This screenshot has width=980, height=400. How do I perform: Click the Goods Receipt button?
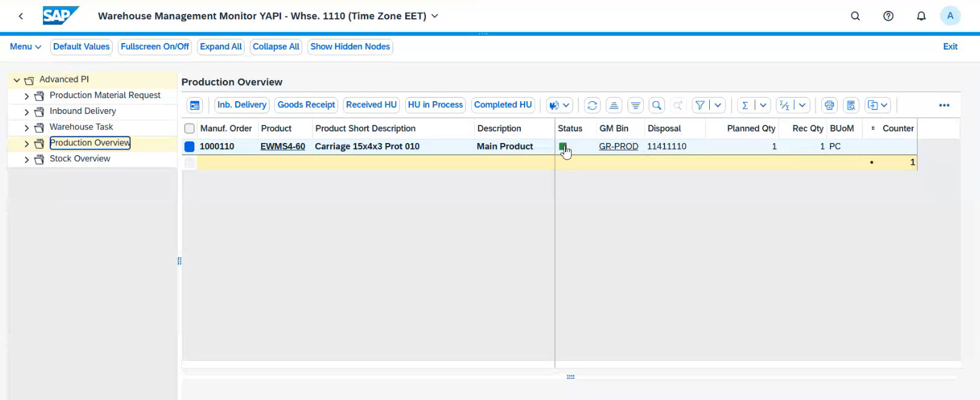click(306, 105)
